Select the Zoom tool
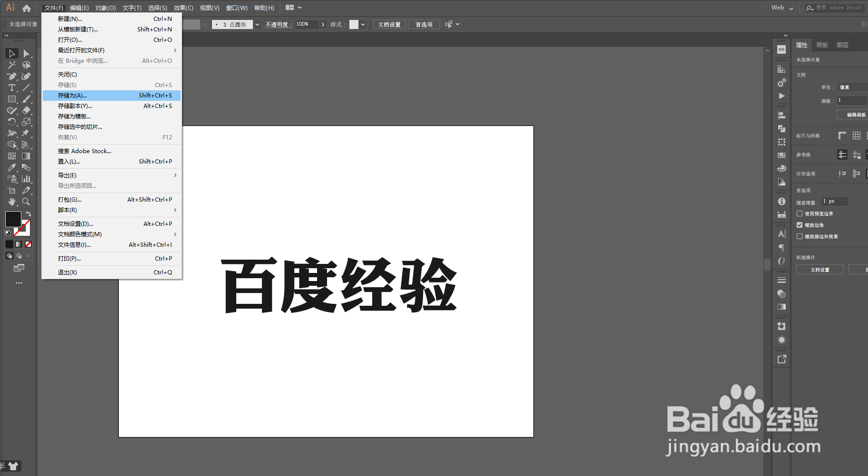 pos(27,201)
